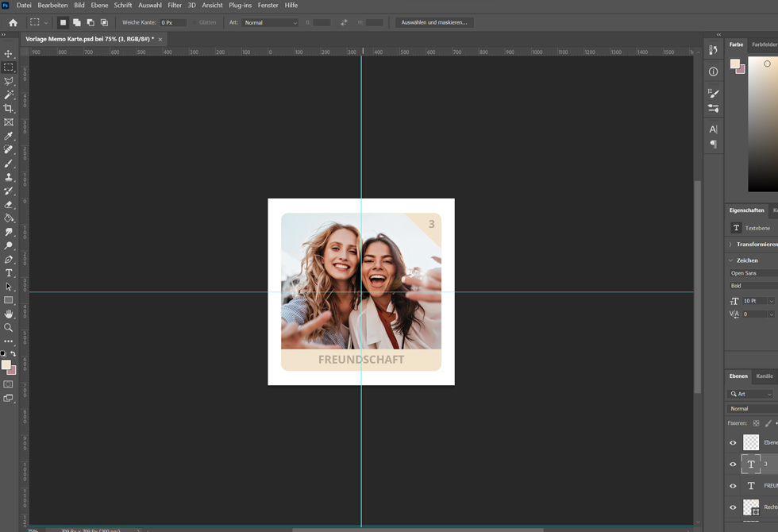Select the Smudge tool
This screenshot has width=778, height=532.
[9, 232]
